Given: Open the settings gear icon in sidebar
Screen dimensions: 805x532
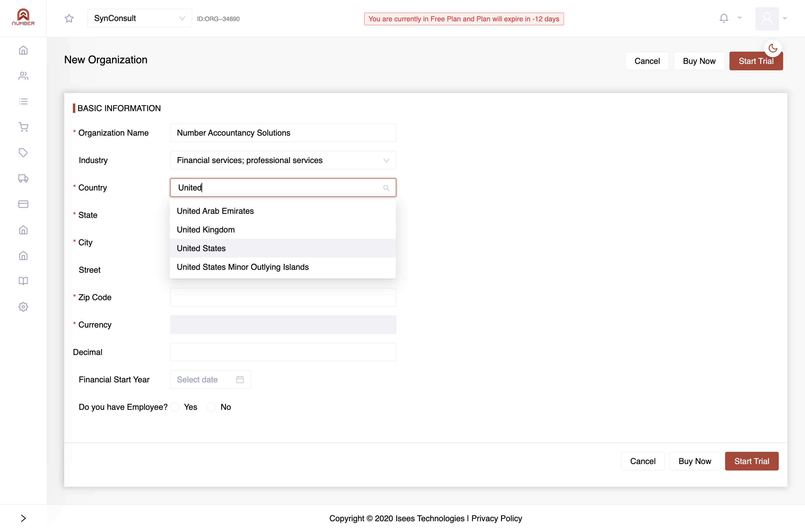Looking at the screenshot, I should pyautogui.click(x=23, y=307).
